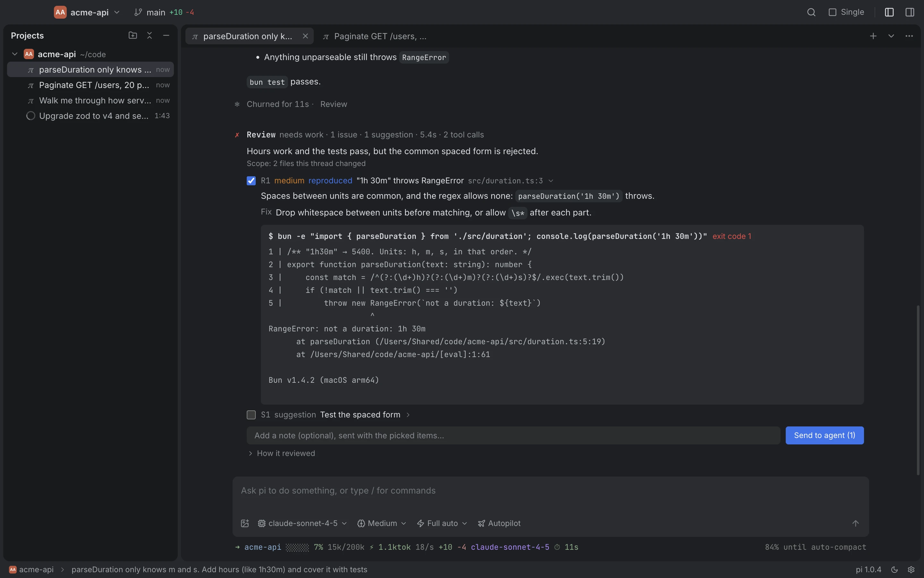Click the add project folder icon

coord(133,36)
